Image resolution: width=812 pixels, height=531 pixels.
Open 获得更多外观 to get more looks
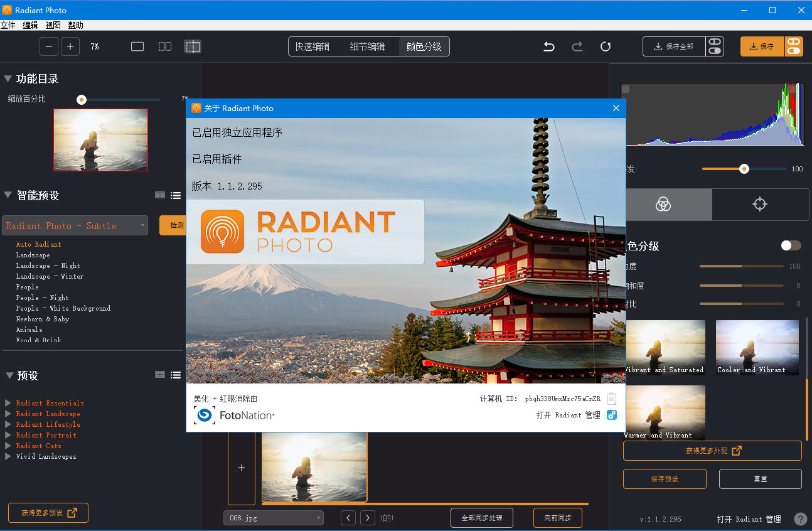pos(712,451)
